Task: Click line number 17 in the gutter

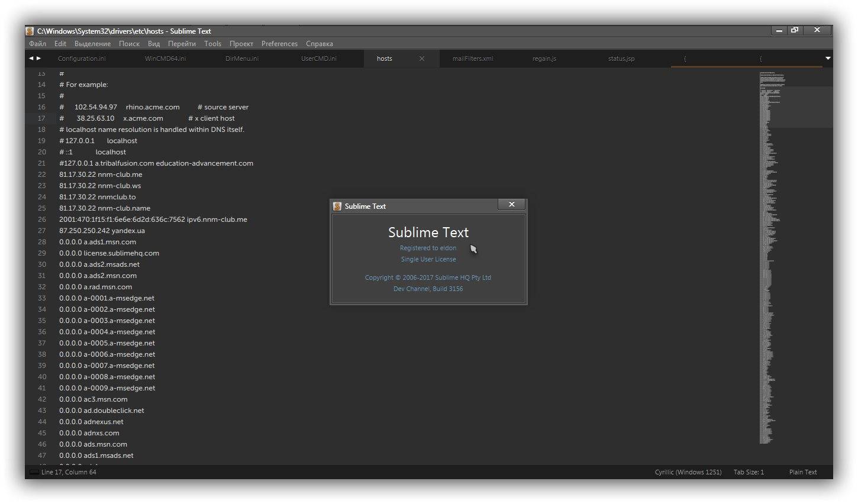Action: click(x=41, y=118)
